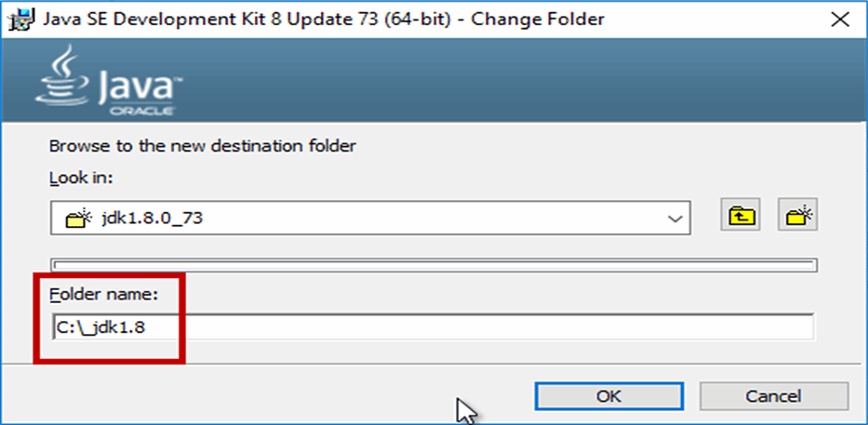Screen dimensions: 868x425
Task: Click the Cancel button
Action: click(773, 395)
